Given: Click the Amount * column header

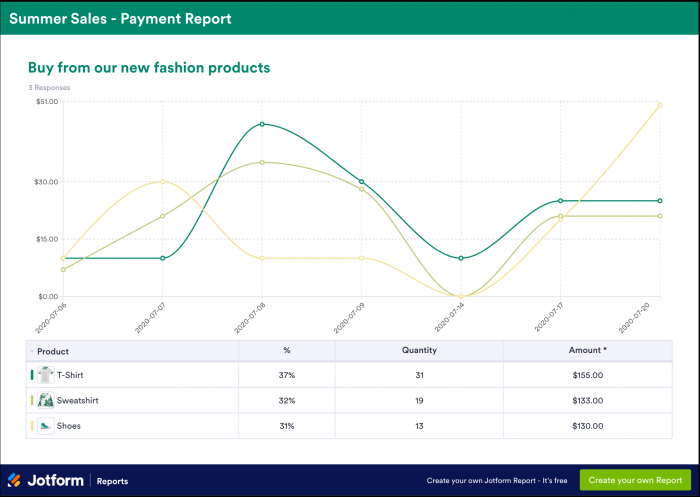Looking at the screenshot, I should (588, 351).
